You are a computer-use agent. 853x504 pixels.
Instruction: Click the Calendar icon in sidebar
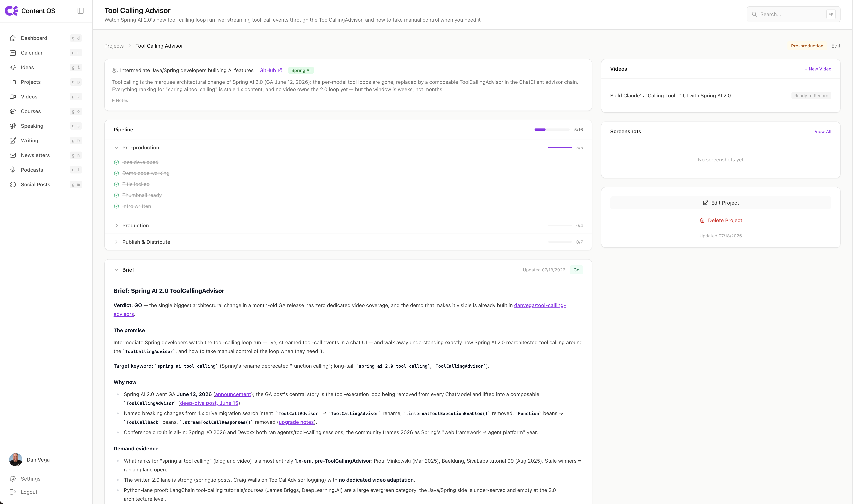(13, 53)
